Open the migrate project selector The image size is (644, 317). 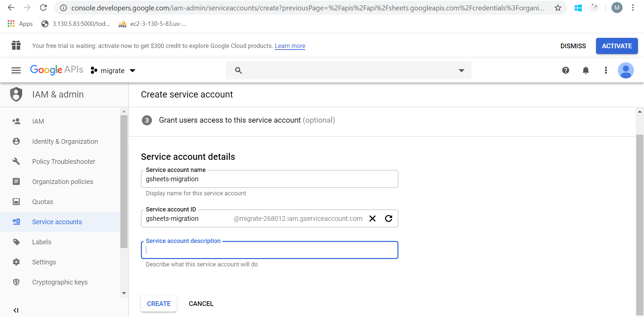point(113,70)
